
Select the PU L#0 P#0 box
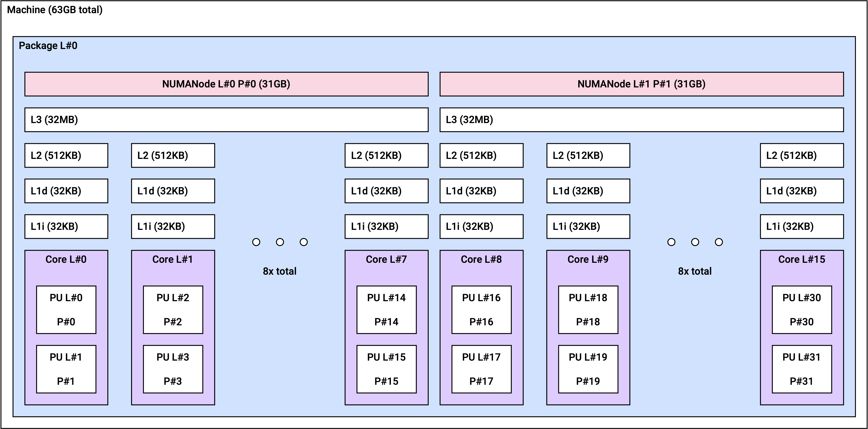pos(66,310)
